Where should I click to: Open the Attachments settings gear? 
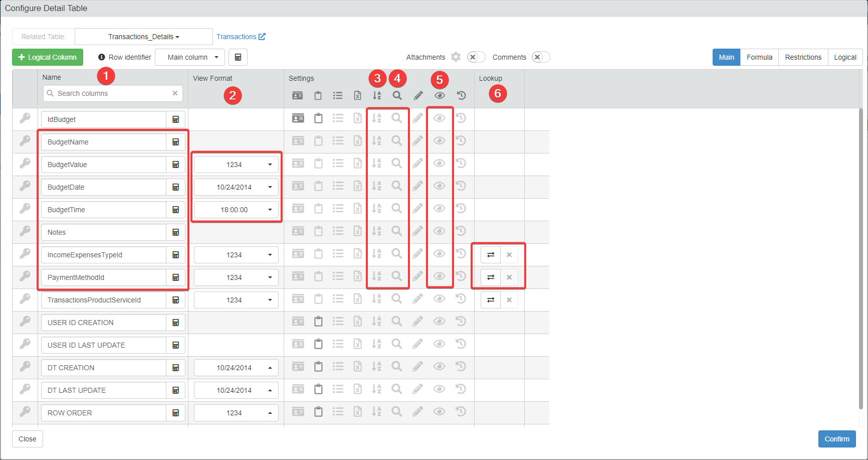456,57
